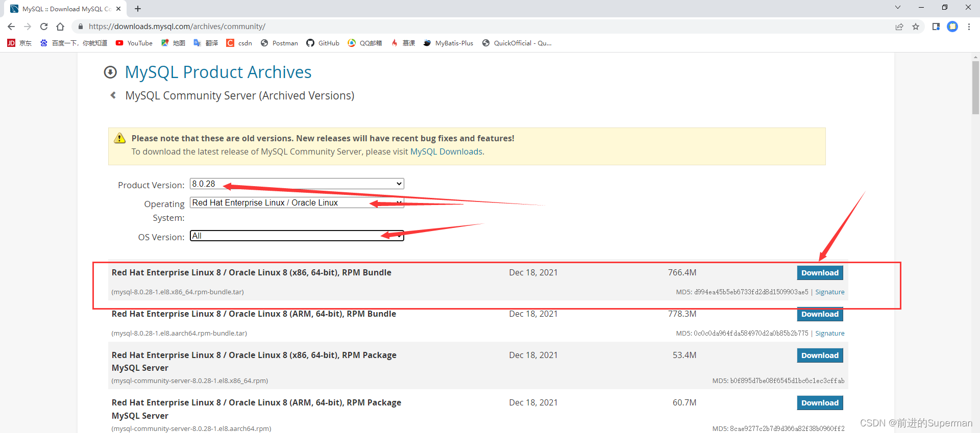Viewport: 980px width, 433px height.
Task: Open the Product Version 8.0.28 dropdown
Action: (x=297, y=184)
